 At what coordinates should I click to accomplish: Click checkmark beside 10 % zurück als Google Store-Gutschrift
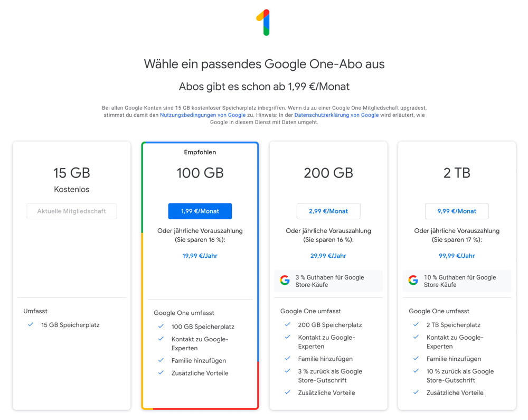pyautogui.click(x=416, y=371)
